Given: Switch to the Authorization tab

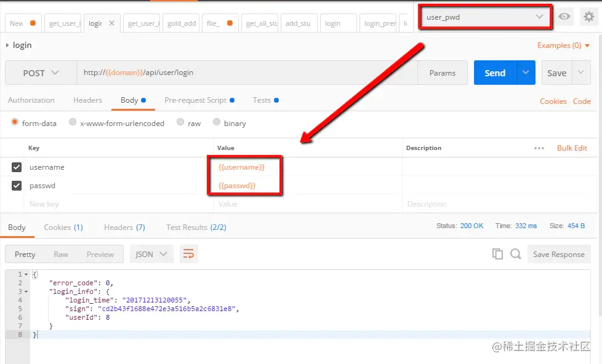Looking at the screenshot, I should (x=31, y=100).
